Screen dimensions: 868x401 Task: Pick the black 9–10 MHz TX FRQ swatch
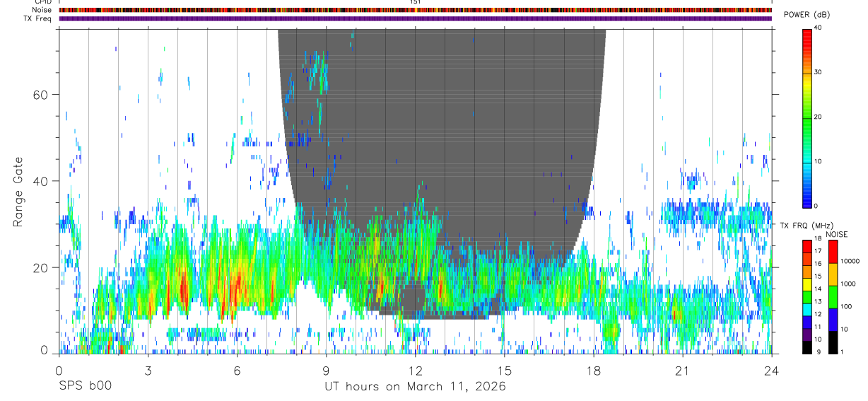click(x=807, y=347)
